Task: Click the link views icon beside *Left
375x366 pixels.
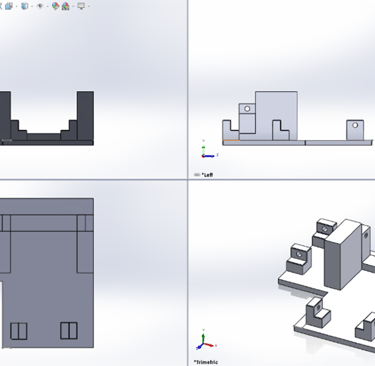Action: click(197, 175)
